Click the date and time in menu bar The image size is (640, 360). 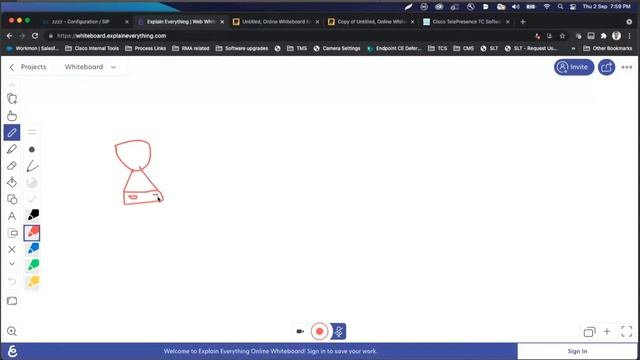[x=607, y=7]
